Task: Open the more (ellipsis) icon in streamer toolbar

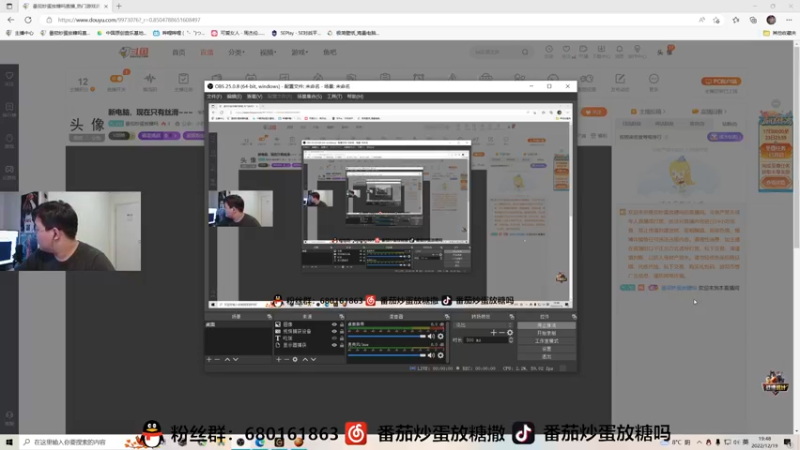Action: tap(654, 81)
